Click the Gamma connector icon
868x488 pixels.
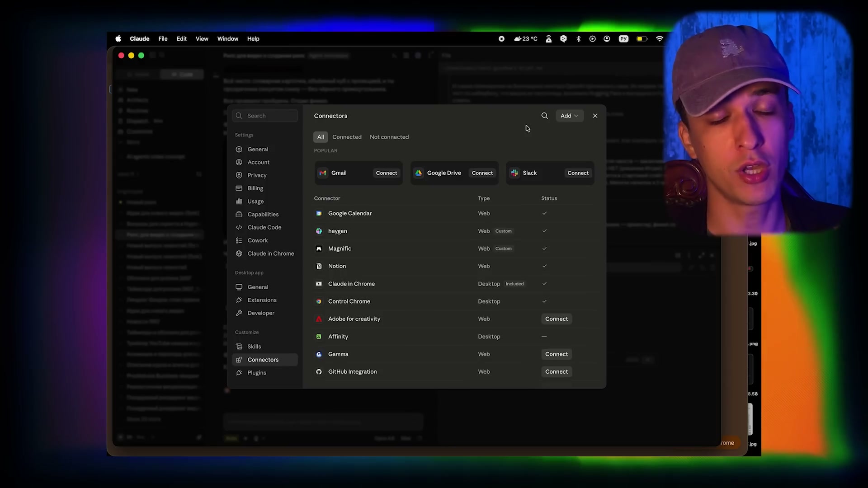pos(319,354)
